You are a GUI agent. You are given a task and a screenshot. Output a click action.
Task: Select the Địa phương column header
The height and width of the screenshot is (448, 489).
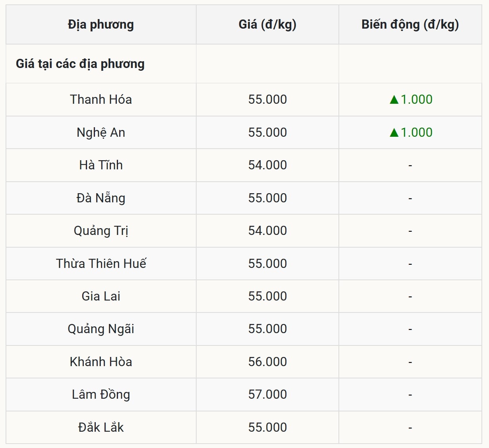click(x=101, y=25)
